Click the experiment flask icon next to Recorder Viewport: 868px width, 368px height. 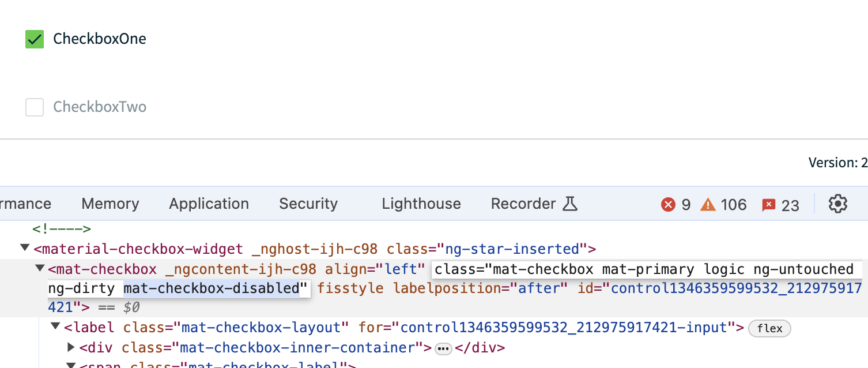tap(569, 203)
